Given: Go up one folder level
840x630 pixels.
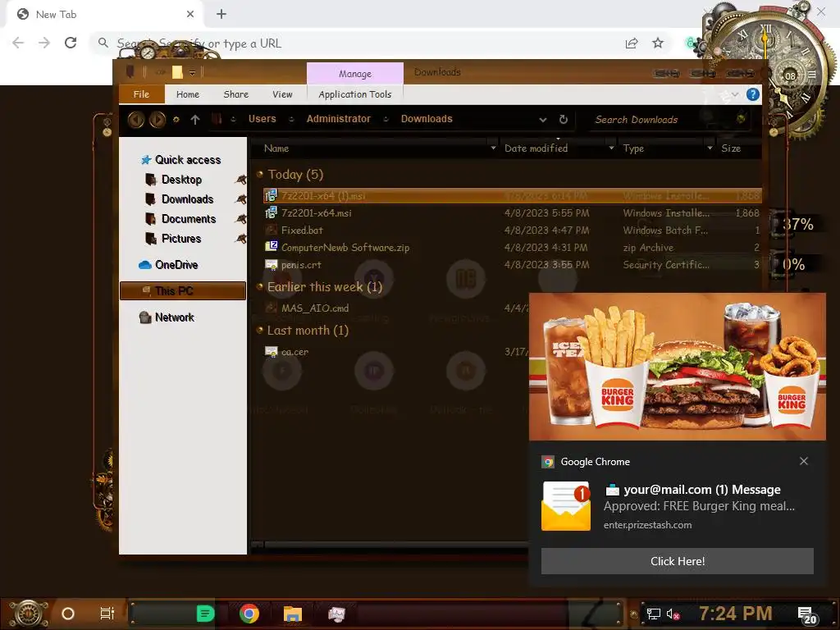Looking at the screenshot, I should 195,120.
